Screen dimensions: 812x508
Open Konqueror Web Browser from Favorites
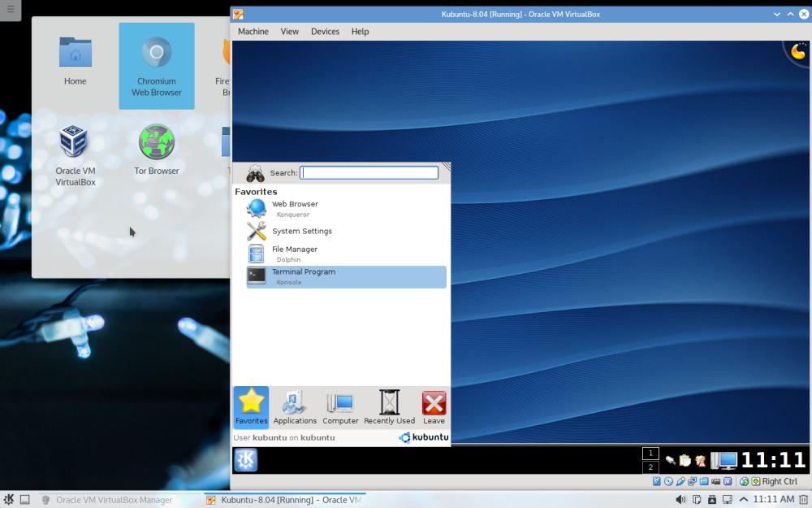coord(294,208)
